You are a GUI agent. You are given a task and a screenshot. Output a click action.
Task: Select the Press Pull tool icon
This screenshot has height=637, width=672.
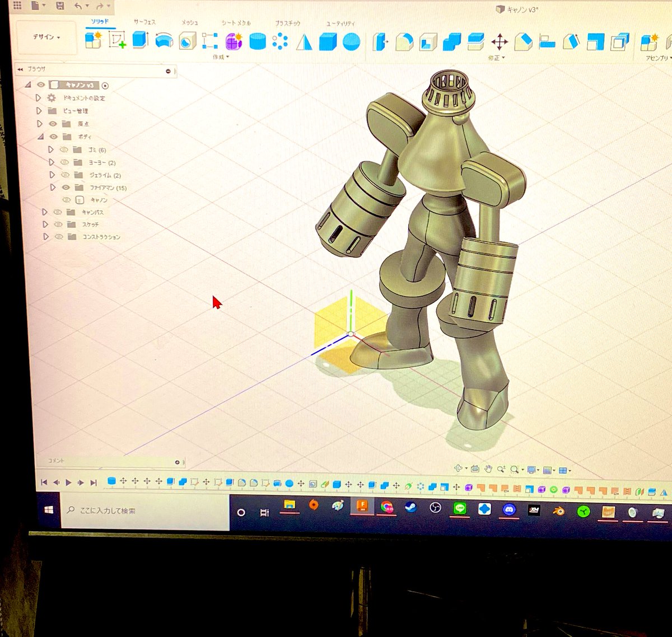[380, 42]
